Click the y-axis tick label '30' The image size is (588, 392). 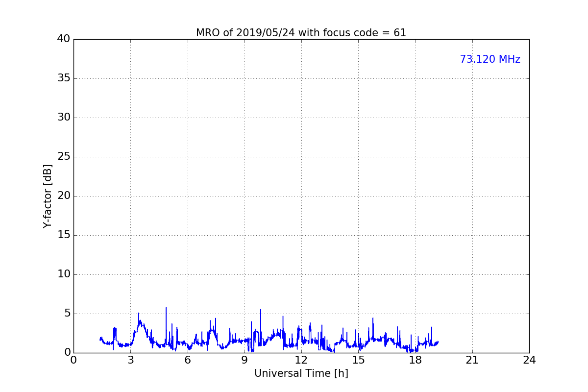64,118
